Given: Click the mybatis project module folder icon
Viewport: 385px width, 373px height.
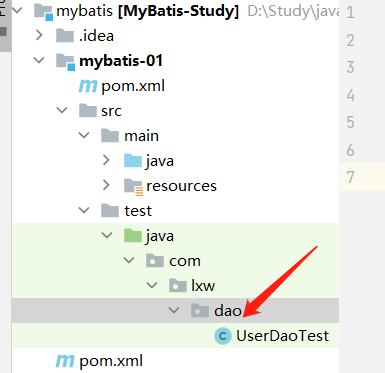Looking at the screenshot, I should click(44, 12).
